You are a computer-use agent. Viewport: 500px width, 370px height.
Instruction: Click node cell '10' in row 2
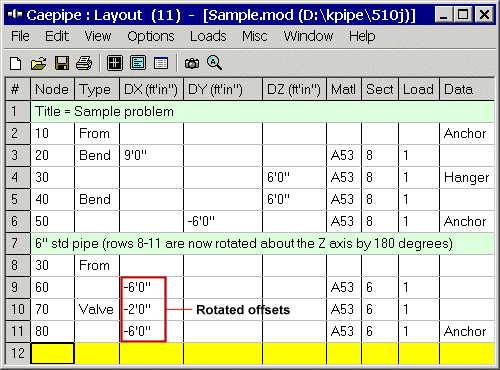pyautogui.click(x=52, y=133)
